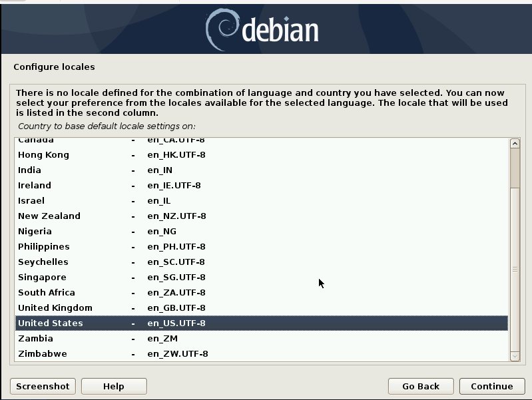Select the India en_IN row
532x400 pixels.
point(262,170)
